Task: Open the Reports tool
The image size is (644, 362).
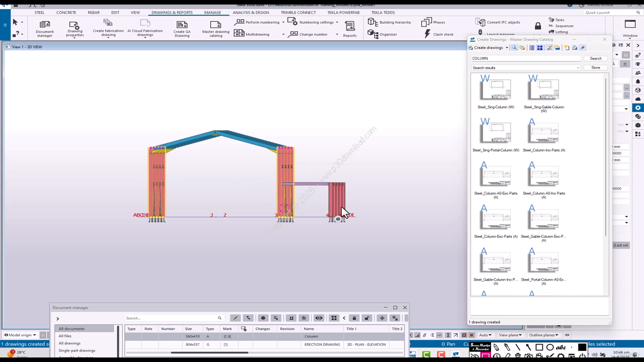Action: pos(350,28)
